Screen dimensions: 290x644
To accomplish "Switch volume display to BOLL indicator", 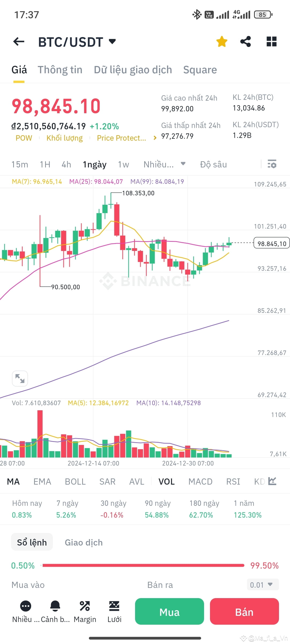I will tap(75, 481).
